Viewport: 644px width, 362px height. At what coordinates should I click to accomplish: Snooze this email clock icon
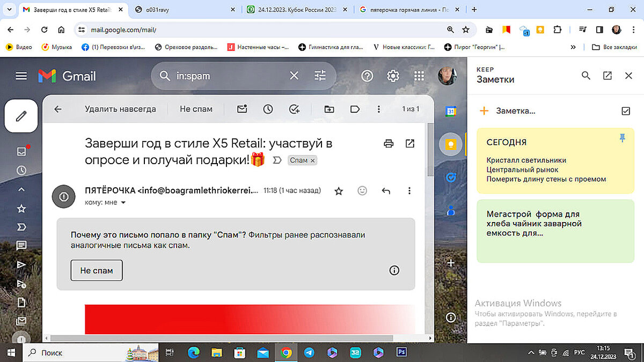point(268,109)
